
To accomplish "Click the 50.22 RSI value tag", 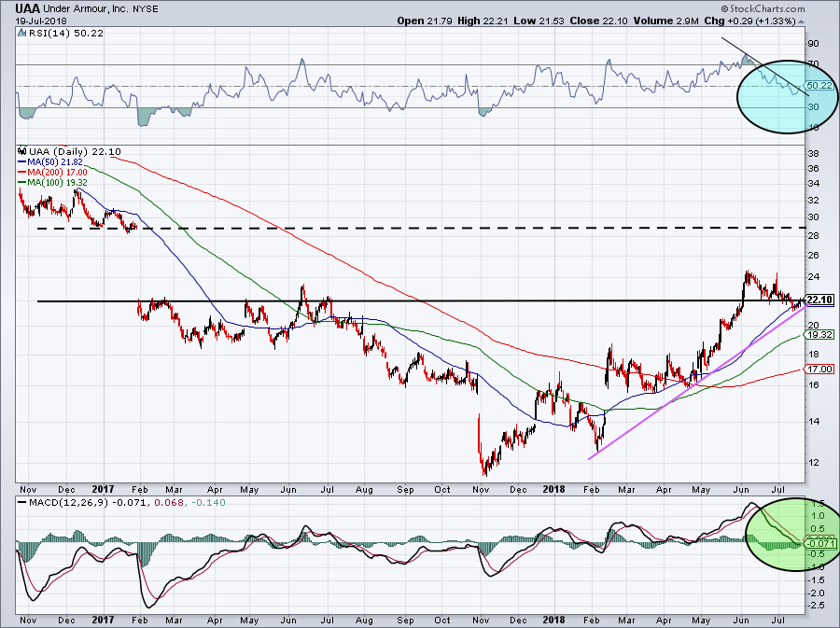I will point(818,85).
